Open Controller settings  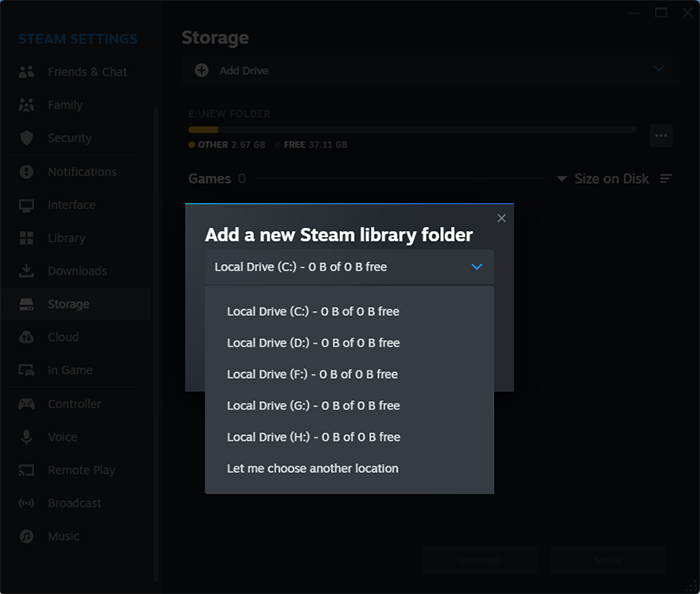(76, 404)
